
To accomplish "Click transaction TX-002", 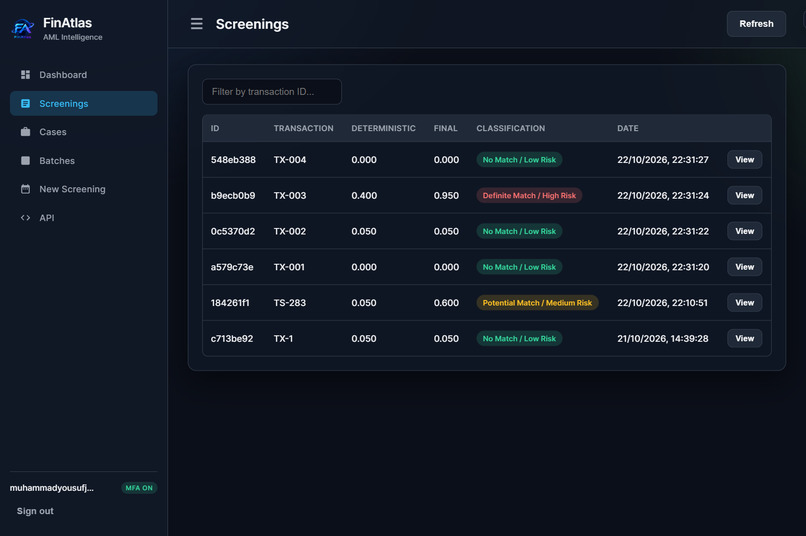I will [x=290, y=231].
